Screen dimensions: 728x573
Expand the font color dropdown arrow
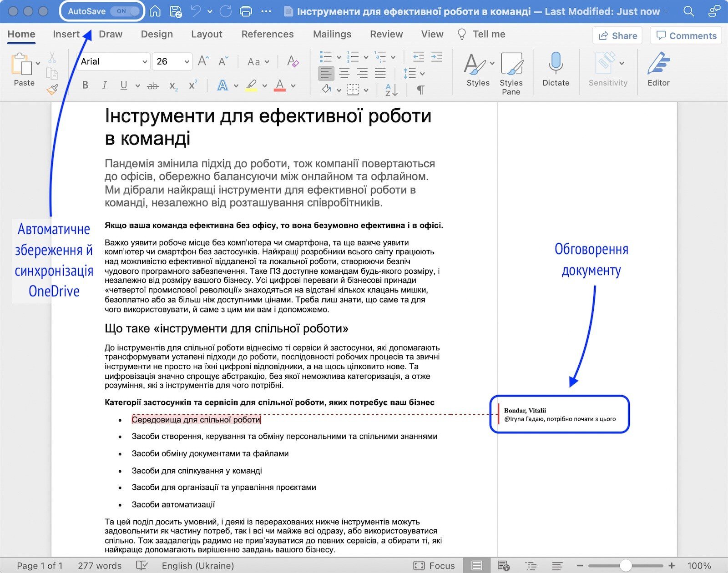point(293,85)
